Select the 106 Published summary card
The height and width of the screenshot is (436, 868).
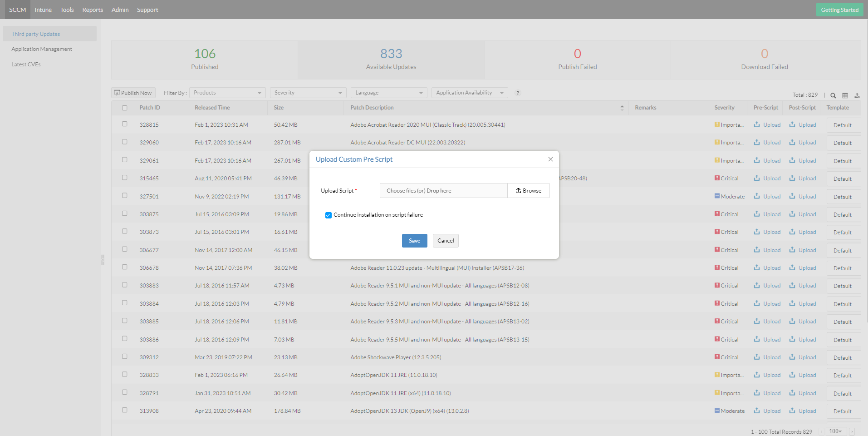point(205,60)
